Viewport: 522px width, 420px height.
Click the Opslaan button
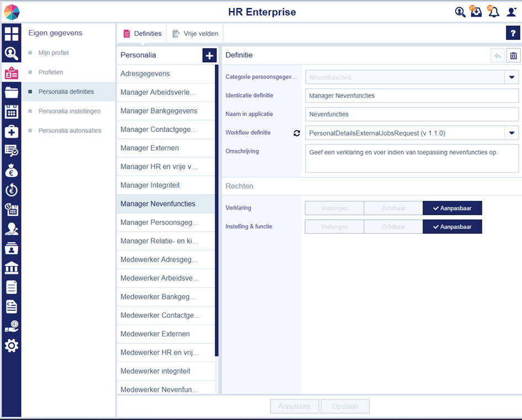click(345, 406)
